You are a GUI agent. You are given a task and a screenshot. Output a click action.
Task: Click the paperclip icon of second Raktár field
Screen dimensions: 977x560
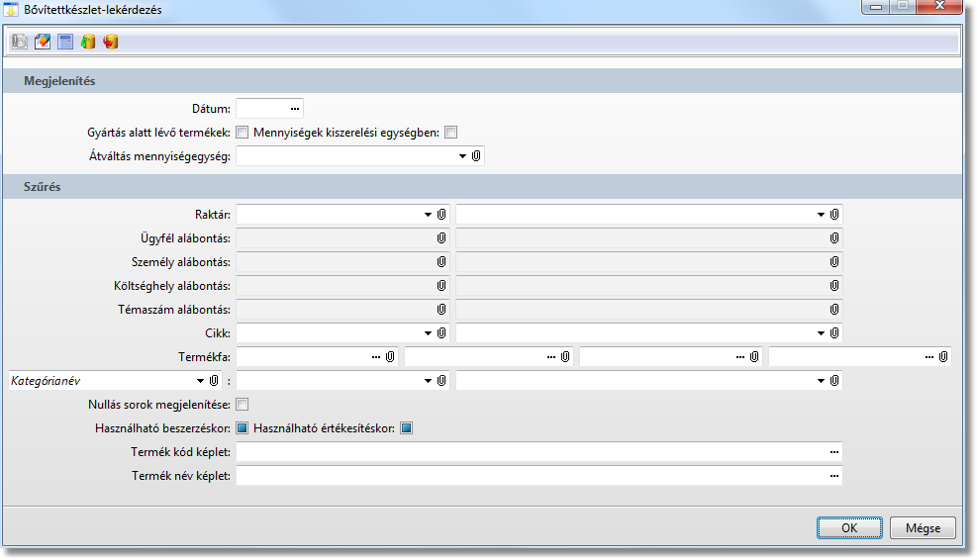click(834, 215)
